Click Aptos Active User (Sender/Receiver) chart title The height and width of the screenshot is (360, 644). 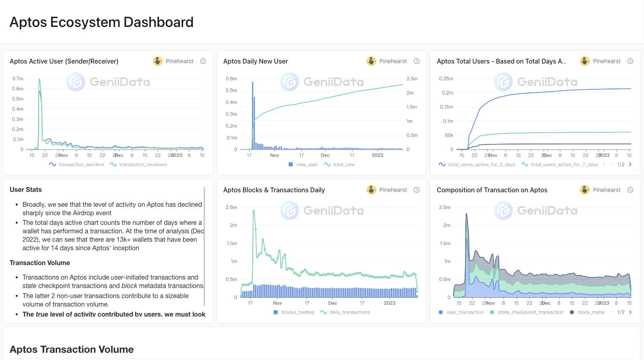coord(64,61)
